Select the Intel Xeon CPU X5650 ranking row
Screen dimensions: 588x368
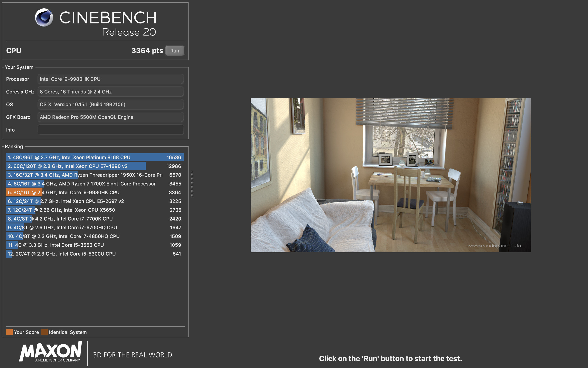[x=95, y=210]
